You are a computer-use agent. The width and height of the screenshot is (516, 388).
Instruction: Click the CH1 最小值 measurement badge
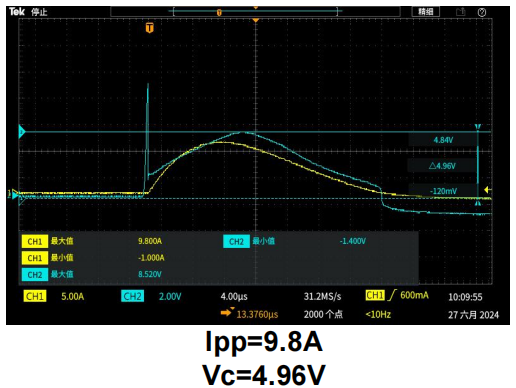click(x=35, y=258)
